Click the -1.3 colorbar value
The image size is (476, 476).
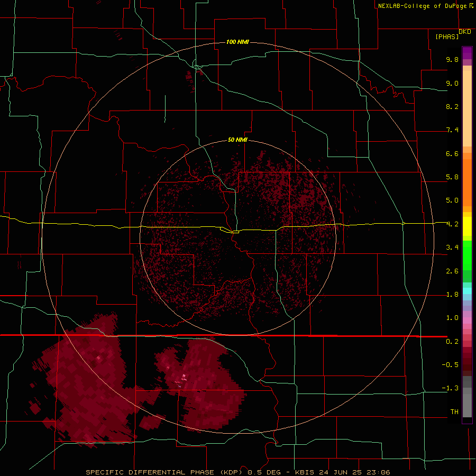click(450, 388)
